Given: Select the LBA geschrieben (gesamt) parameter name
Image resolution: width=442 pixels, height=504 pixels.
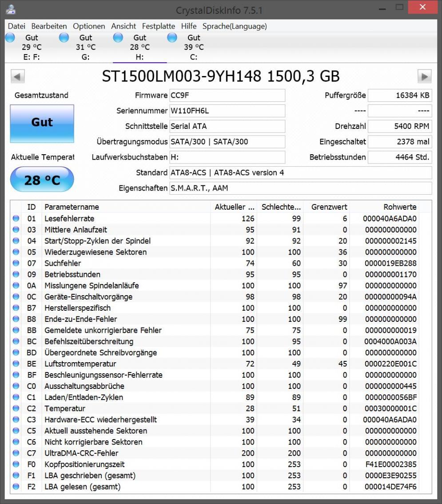Looking at the screenshot, I should tap(90, 476).
